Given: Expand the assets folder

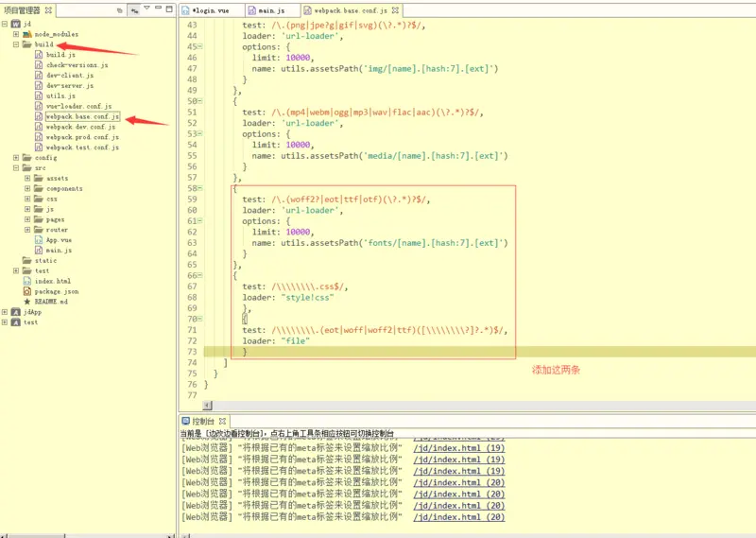Looking at the screenshot, I should 27,178.
